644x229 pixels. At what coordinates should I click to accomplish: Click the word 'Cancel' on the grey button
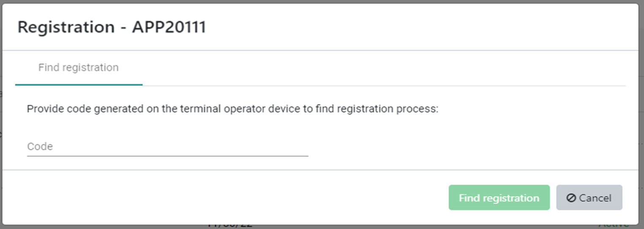click(595, 198)
